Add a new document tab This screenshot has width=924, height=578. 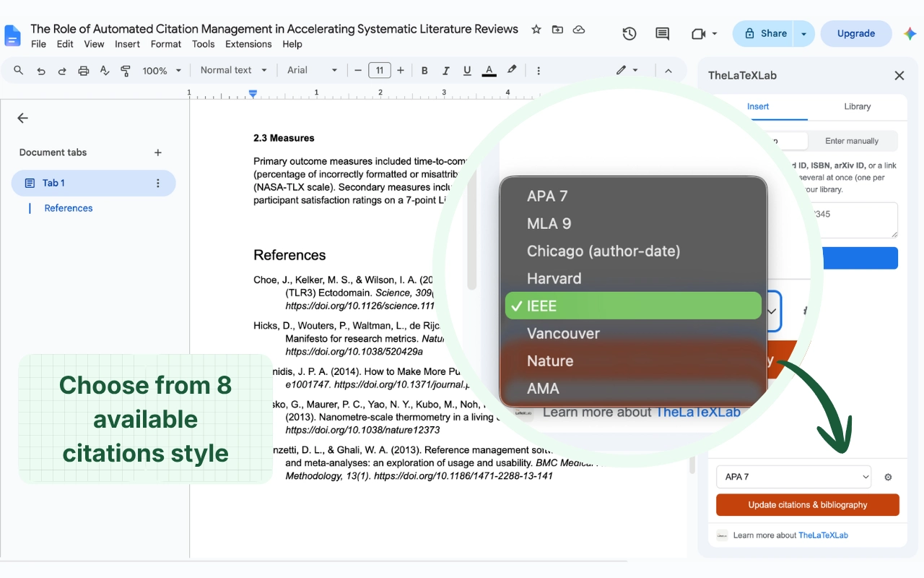point(158,152)
